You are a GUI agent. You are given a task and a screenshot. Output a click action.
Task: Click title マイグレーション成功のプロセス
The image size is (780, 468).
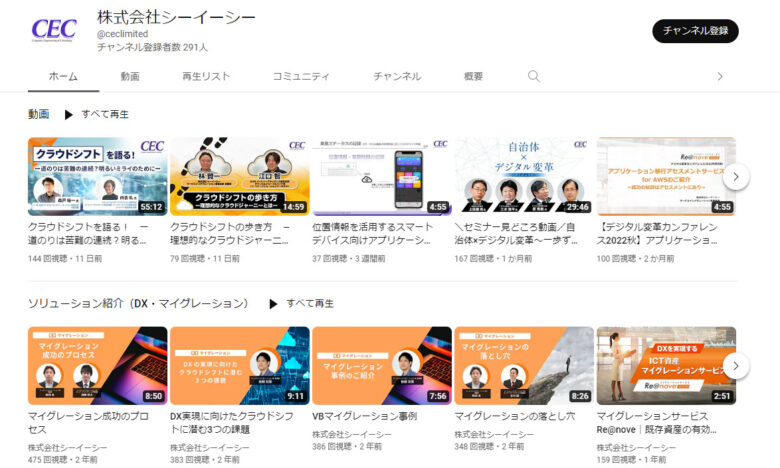(88, 422)
